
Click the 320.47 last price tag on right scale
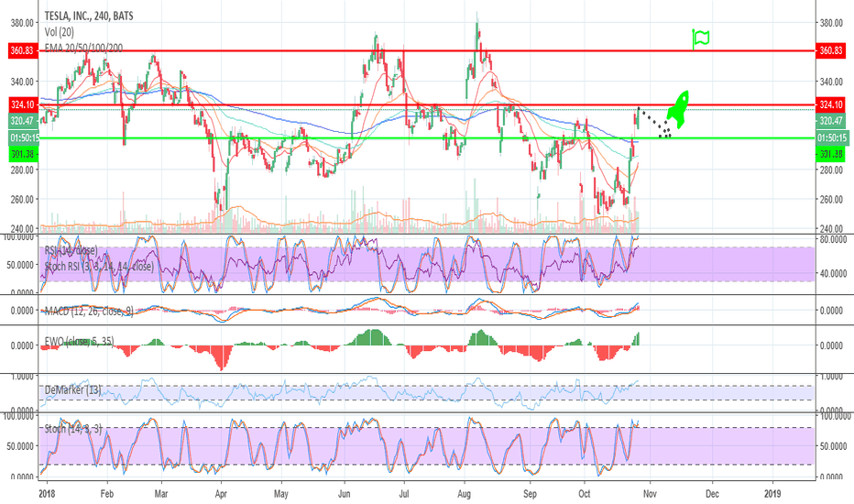[831, 121]
